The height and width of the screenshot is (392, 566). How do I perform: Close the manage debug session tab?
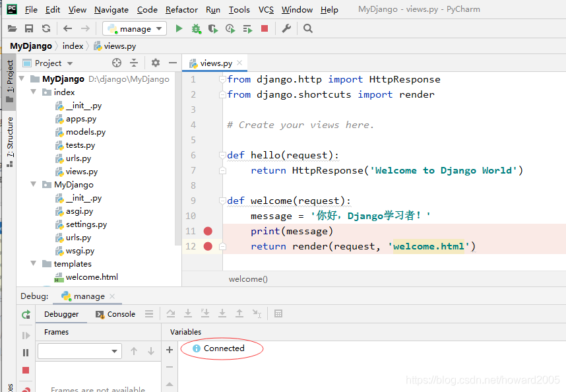pyautogui.click(x=112, y=296)
